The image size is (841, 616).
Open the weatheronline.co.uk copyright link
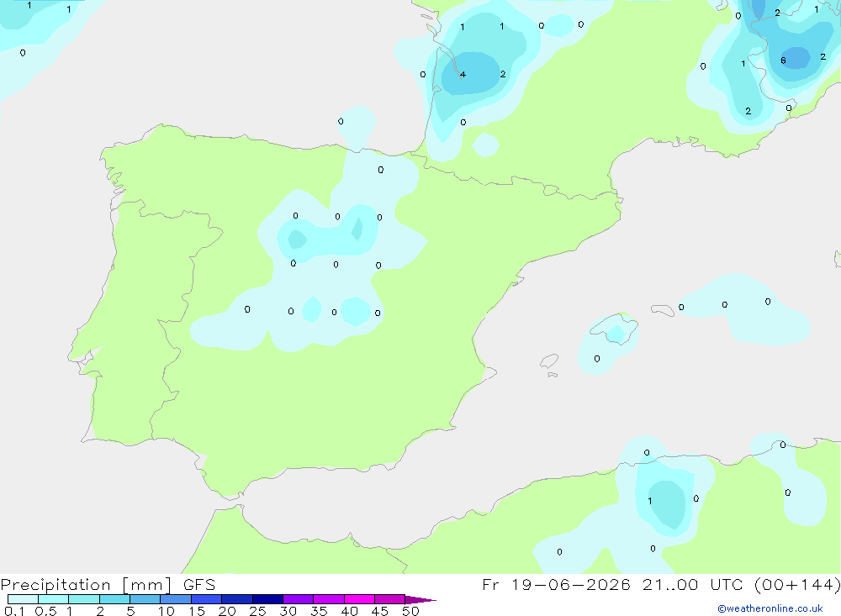coord(770,608)
